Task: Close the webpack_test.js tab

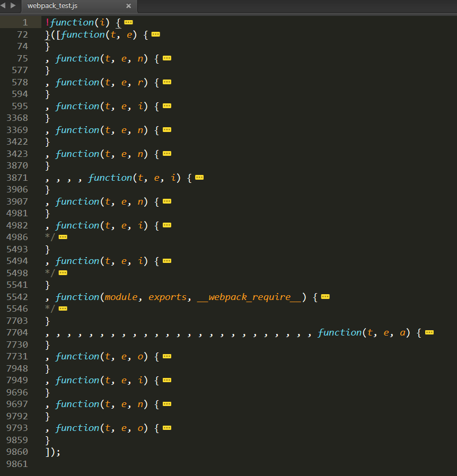Action: point(128,6)
